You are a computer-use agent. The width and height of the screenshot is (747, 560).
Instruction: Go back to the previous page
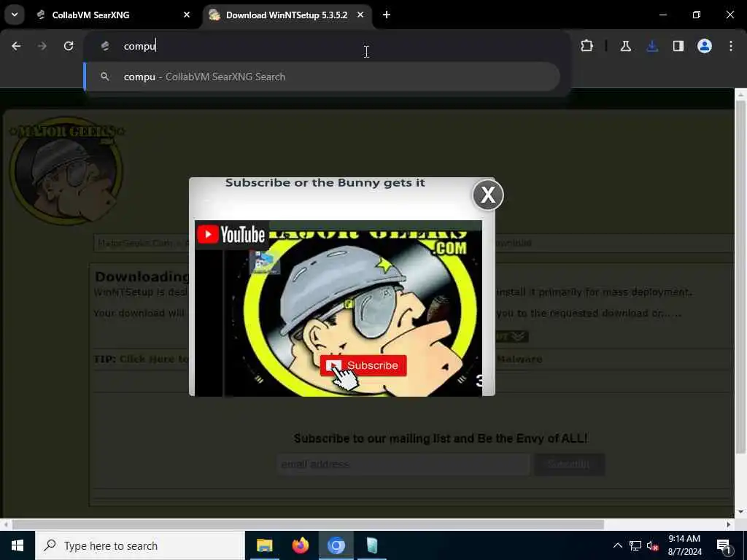pos(16,46)
